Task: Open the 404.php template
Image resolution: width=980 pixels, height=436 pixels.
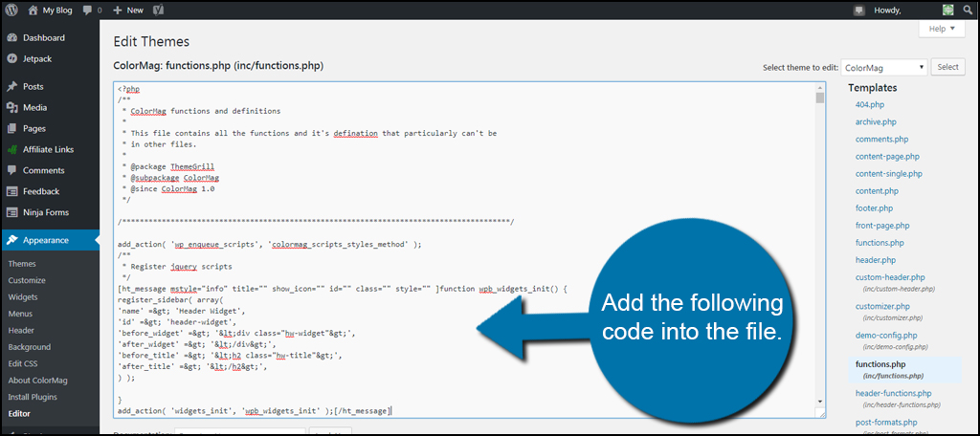Action: pos(870,105)
